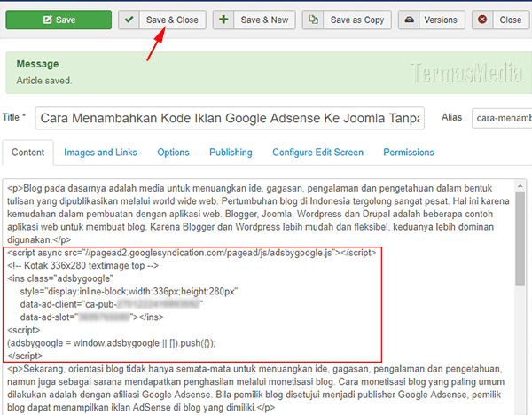Screen dimensions: 532x415
Task: Click the copy icon on Save as Copy
Action: tap(313, 20)
